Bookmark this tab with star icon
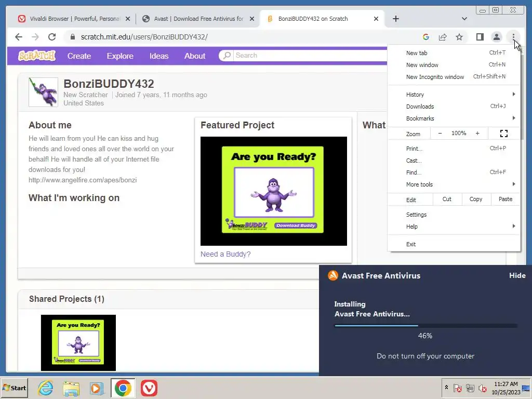The width and height of the screenshot is (532, 399). pyautogui.click(x=459, y=37)
